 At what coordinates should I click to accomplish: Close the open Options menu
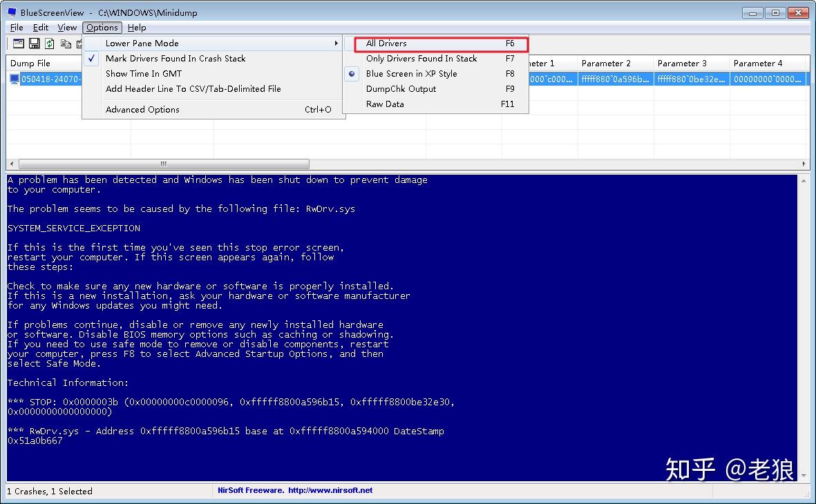point(102,28)
